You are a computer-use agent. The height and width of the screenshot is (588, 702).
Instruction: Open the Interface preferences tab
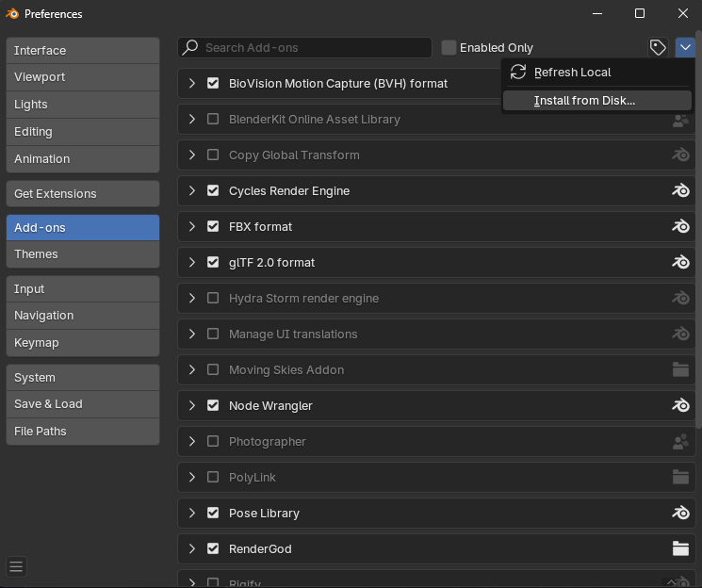point(83,51)
